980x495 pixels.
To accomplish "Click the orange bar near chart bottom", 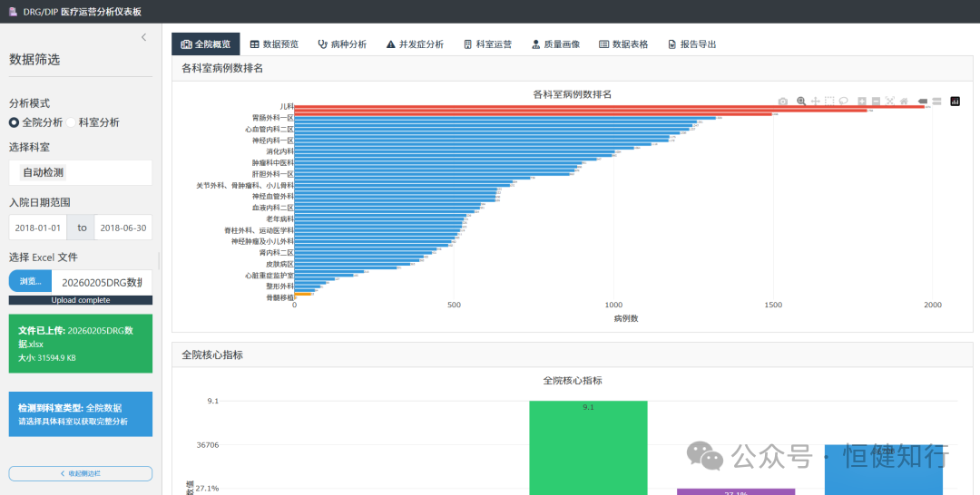I will point(302,294).
